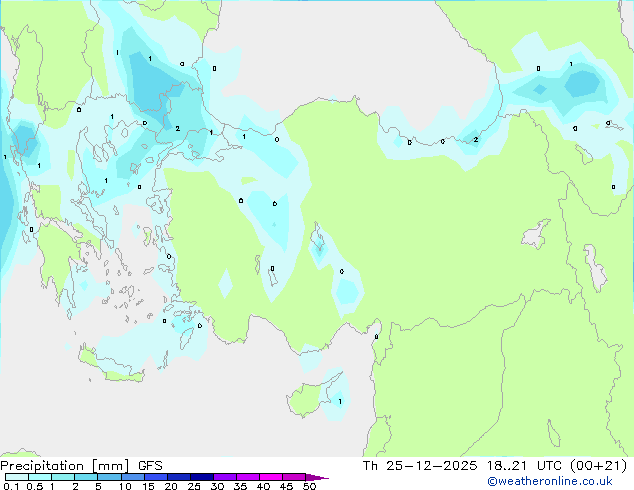Click the date '25-12-2025' in footer
Screen dimensions: 634x490
[x=431, y=466]
